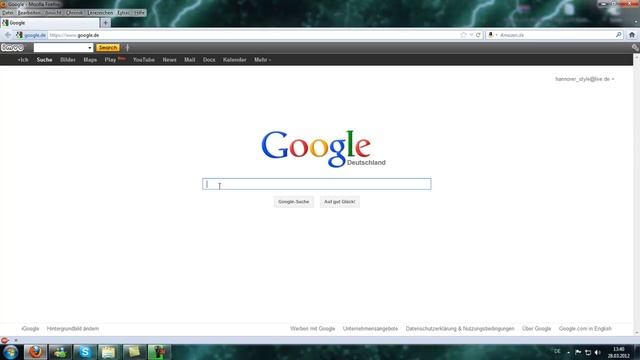Open YouTube in the Google bar
The height and width of the screenshot is (360, 640).
click(144, 60)
